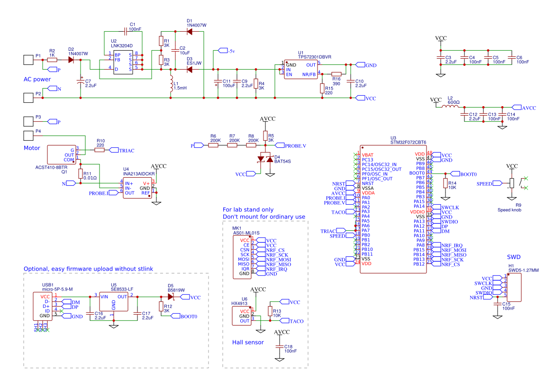Click the D5 B5819W Schottky diode symbol
The height and width of the screenshot is (392, 554).
171,297
